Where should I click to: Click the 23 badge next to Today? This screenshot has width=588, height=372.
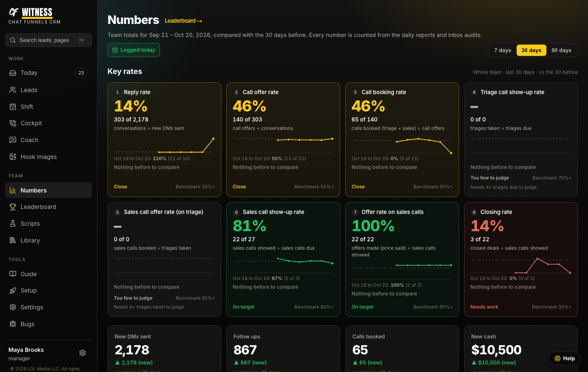pyautogui.click(x=81, y=73)
